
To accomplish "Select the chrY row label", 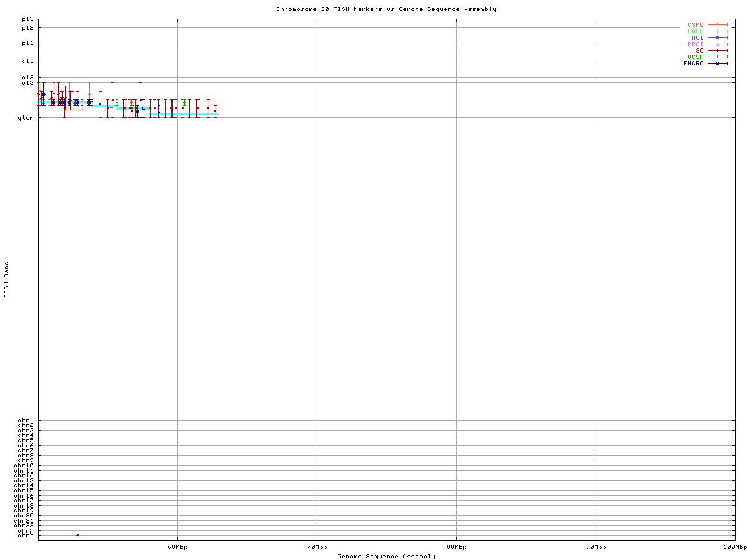I will pos(26,535).
